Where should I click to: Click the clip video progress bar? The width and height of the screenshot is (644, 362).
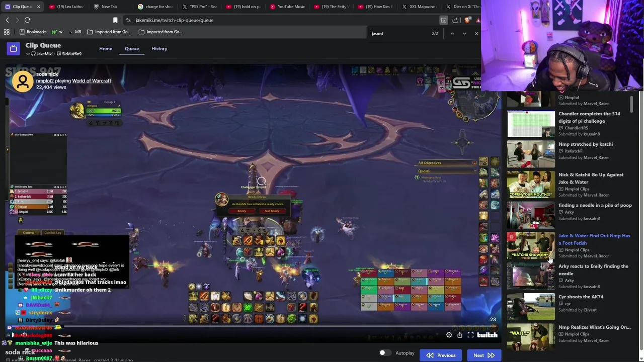tap(253, 326)
